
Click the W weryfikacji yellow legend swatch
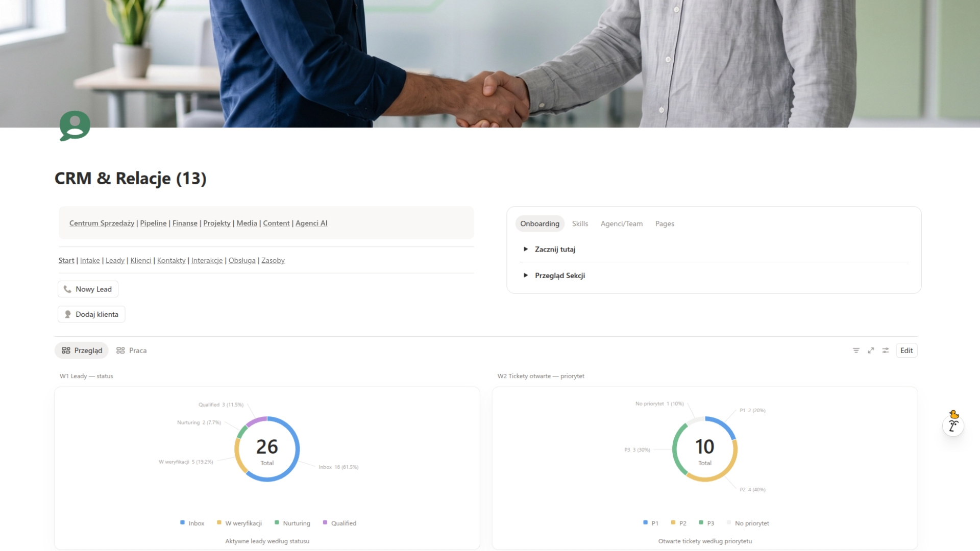tap(219, 522)
